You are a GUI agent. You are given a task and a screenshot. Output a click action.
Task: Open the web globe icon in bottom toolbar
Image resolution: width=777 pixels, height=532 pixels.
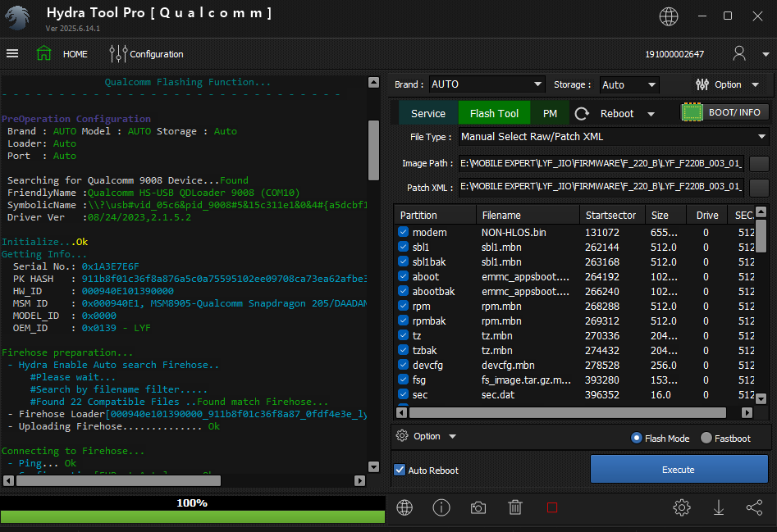404,507
